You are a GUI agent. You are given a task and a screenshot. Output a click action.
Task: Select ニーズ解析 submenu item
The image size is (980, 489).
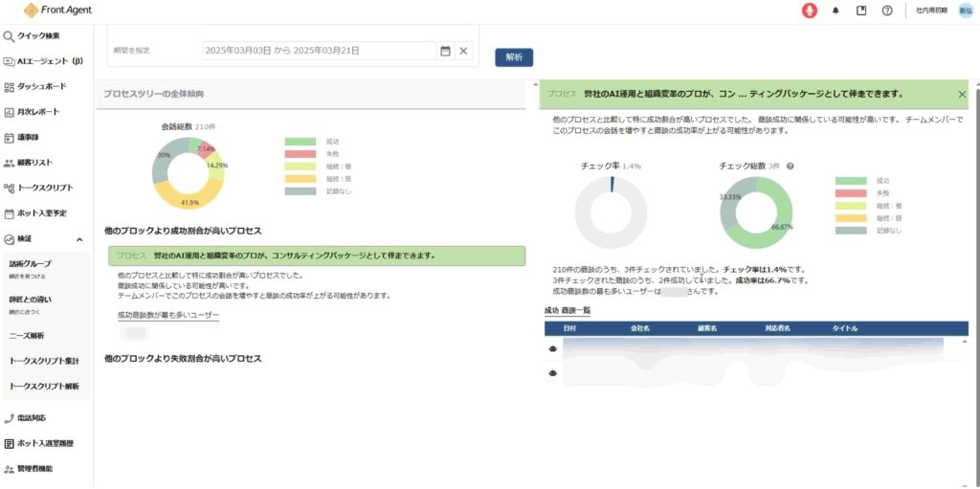click(27, 336)
